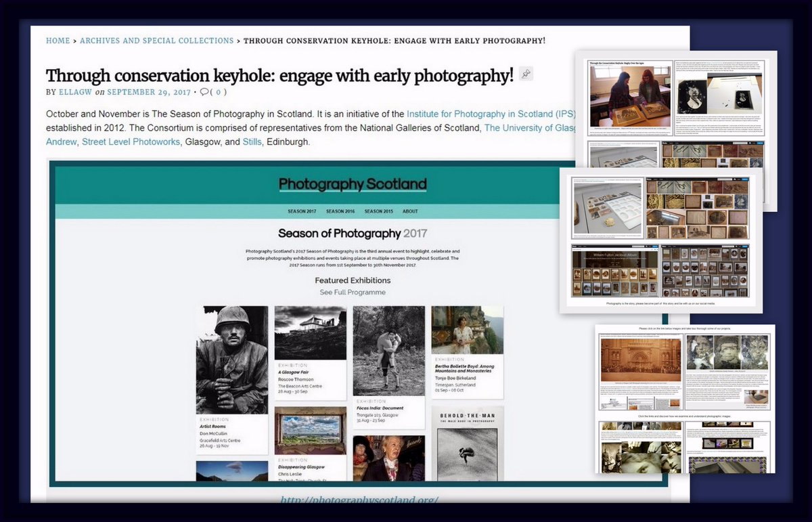Screen dimensions: 812x522
Task: Open the University of Glasgow link
Action: pyautogui.click(x=529, y=128)
